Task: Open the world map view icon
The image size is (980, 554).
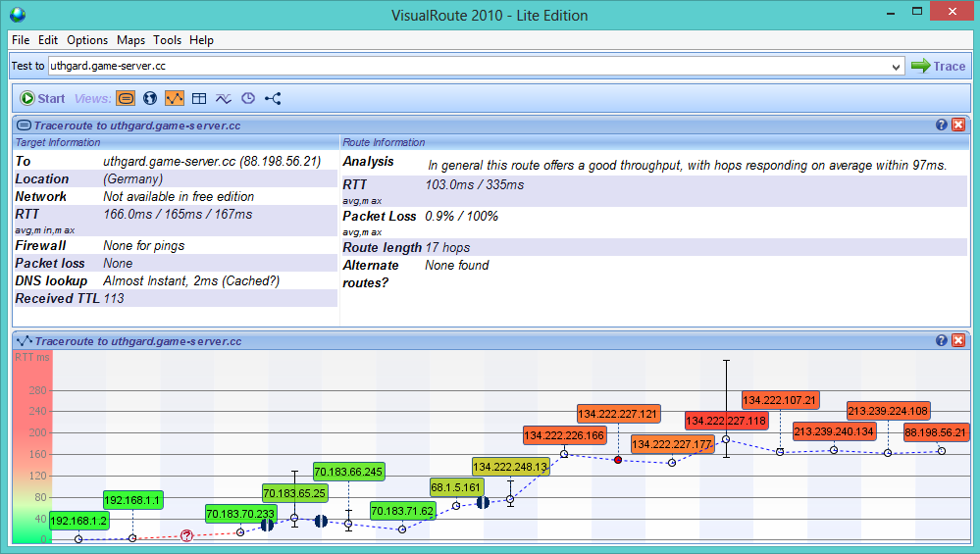Action: tap(150, 98)
